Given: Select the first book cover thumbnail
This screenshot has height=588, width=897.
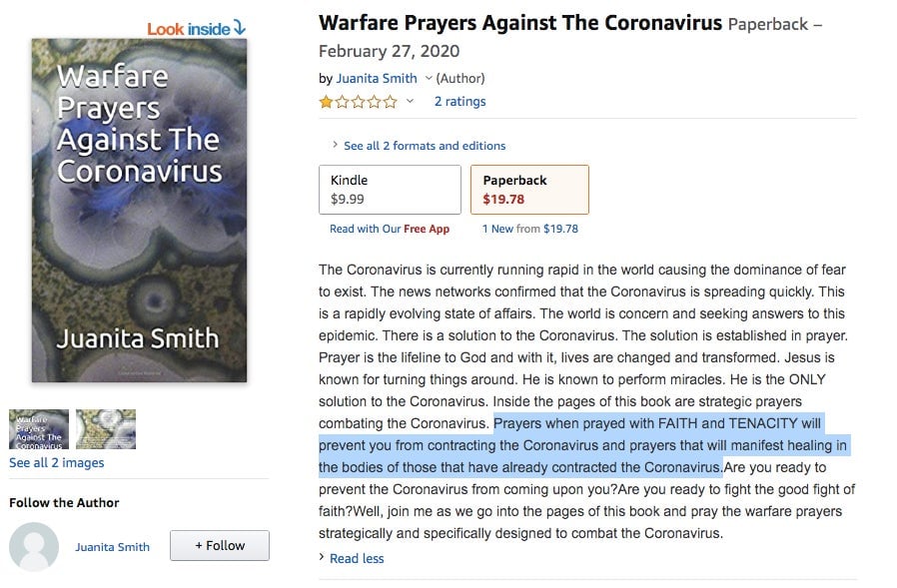Looking at the screenshot, I should pyautogui.click(x=39, y=429).
